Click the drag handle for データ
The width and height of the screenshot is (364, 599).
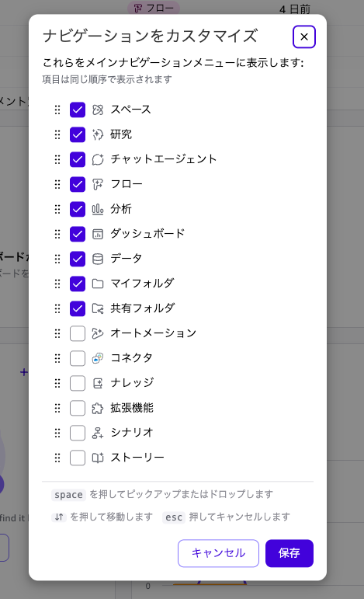click(57, 259)
